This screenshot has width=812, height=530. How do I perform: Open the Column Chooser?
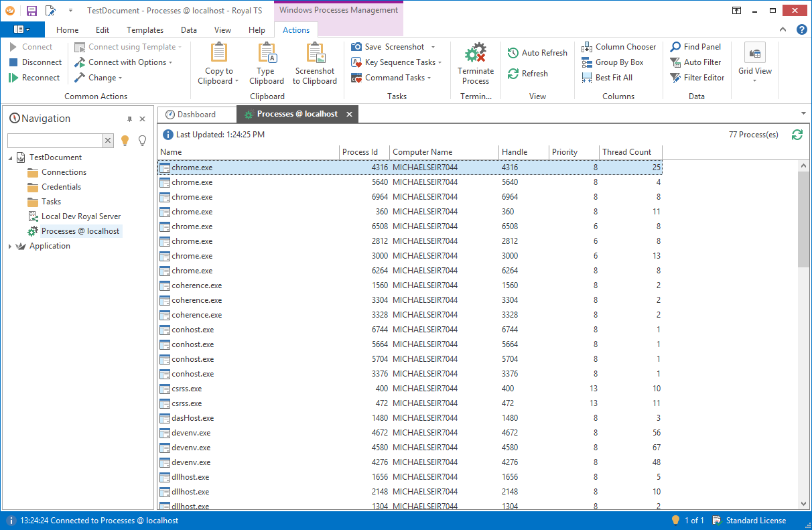[618, 47]
